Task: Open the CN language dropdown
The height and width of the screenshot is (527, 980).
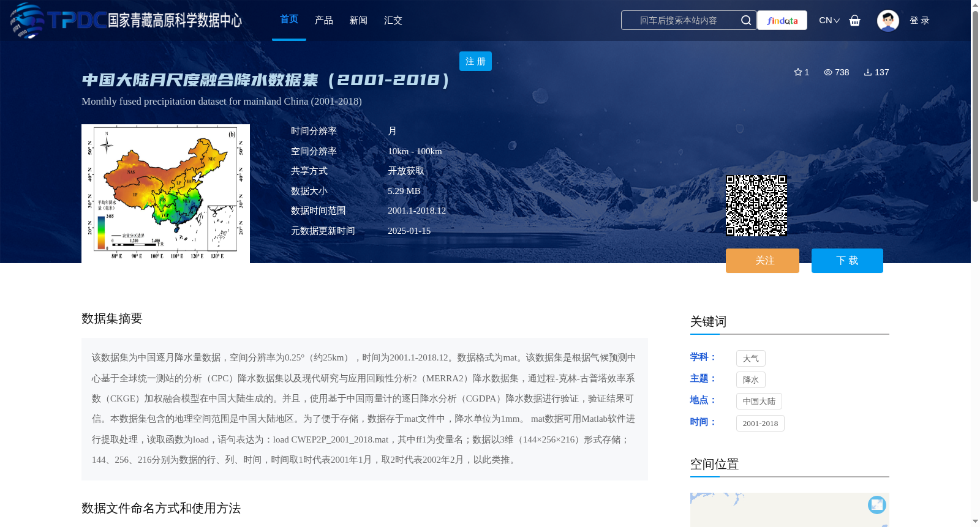Action: click(x=829, y=20)
